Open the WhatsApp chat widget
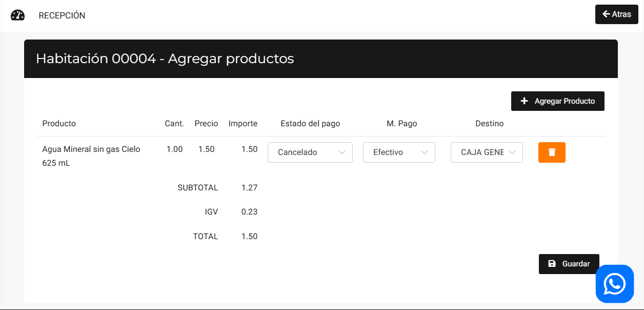 pos(614,283)
